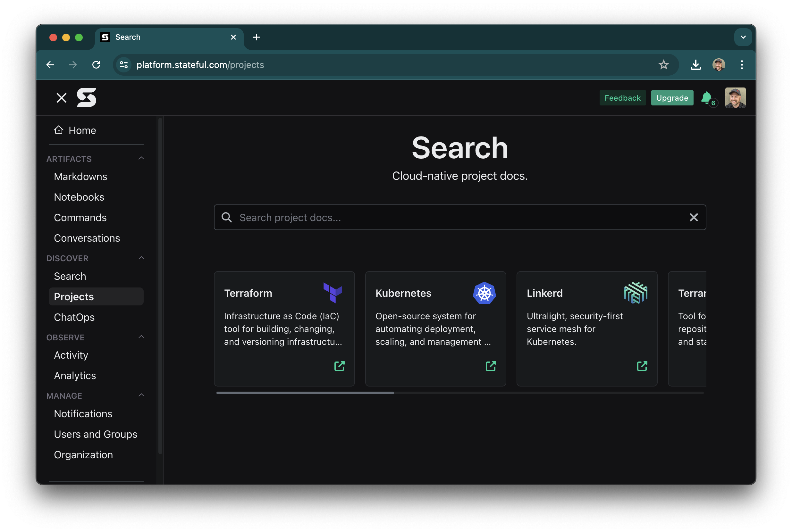Click the Linkerd logo icon
Screen dimensions: 792x532
[636, 293]
